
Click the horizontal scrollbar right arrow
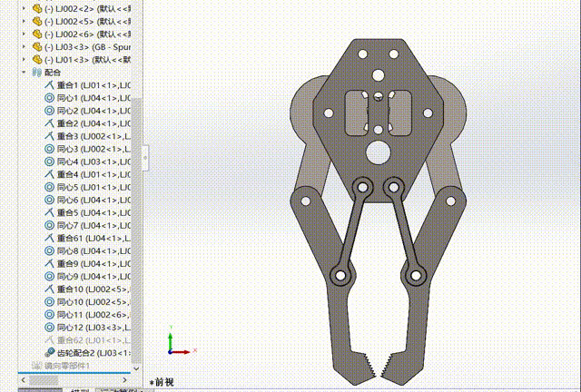(x=125, y=380)
